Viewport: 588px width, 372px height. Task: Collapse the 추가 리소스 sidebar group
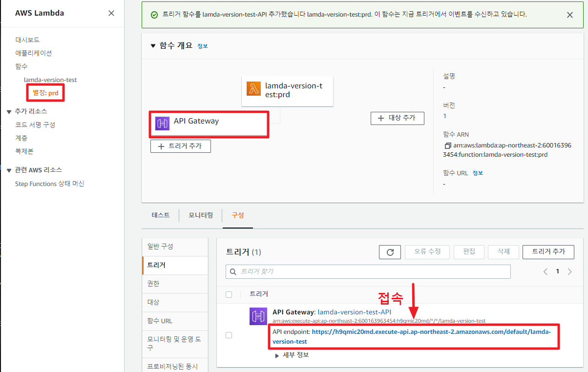(9, 111)
